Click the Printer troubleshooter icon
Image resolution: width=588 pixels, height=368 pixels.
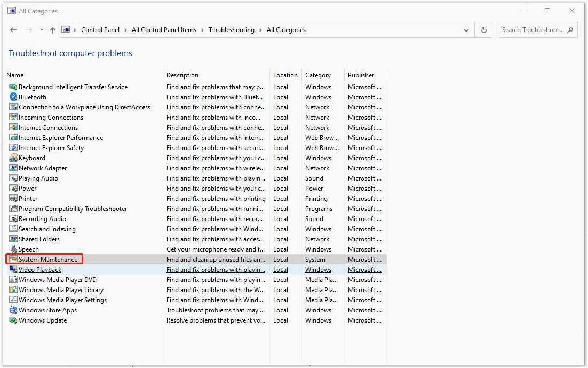(x=13, y=198)
